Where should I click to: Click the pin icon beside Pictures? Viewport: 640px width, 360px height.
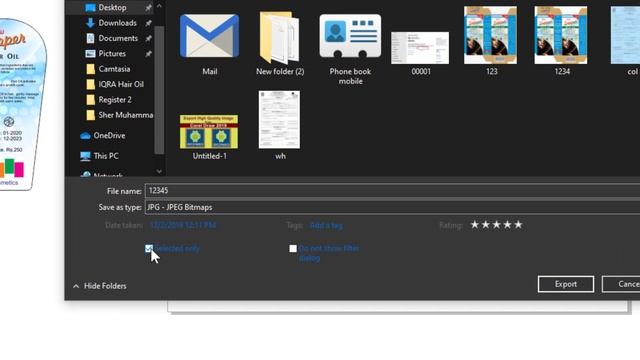149,54
